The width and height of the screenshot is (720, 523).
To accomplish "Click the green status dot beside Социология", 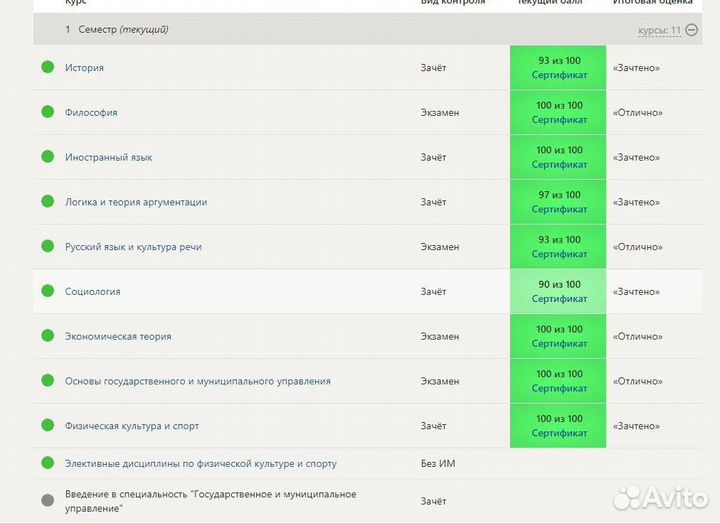I will (x=47, y=291).
